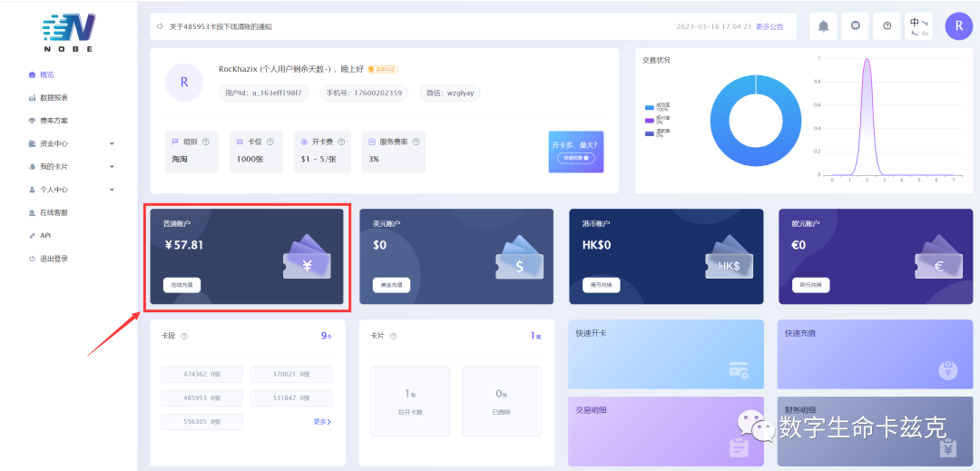The width and height of the screenshot is (980, 471).
Task: Open the 485953 card segment notice
Action: coord(220,27)
